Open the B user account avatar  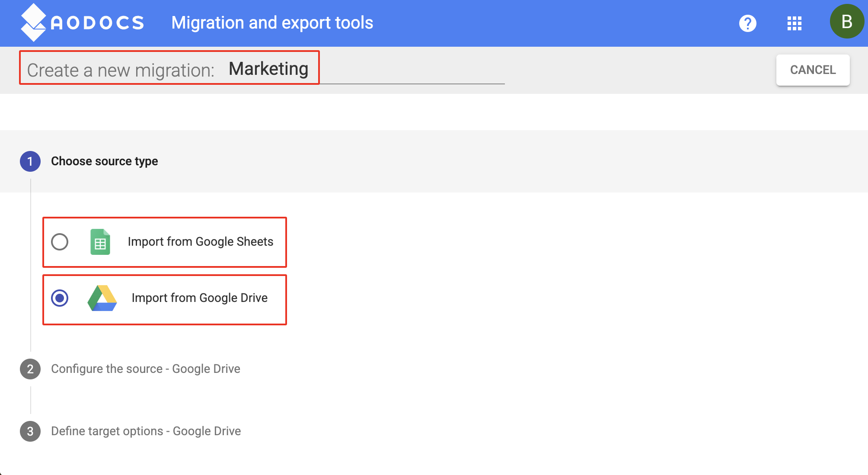click(x=847, y=22)
